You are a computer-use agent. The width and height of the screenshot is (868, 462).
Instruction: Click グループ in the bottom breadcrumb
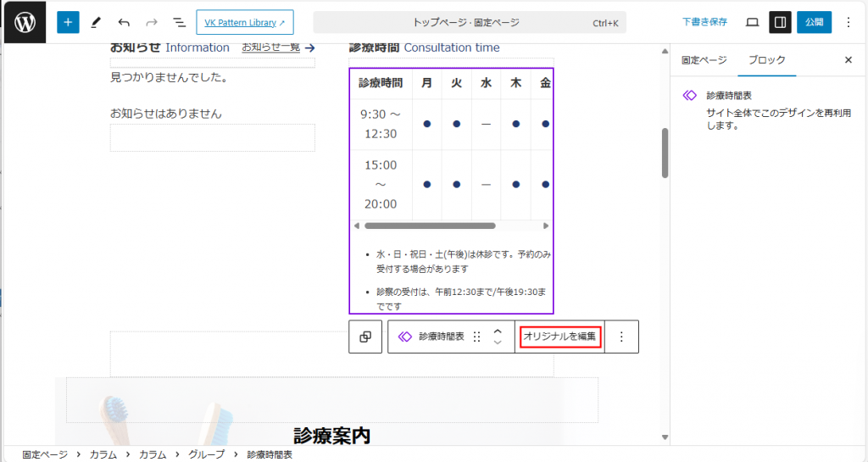pyautogui.click(x=206, y=454)
